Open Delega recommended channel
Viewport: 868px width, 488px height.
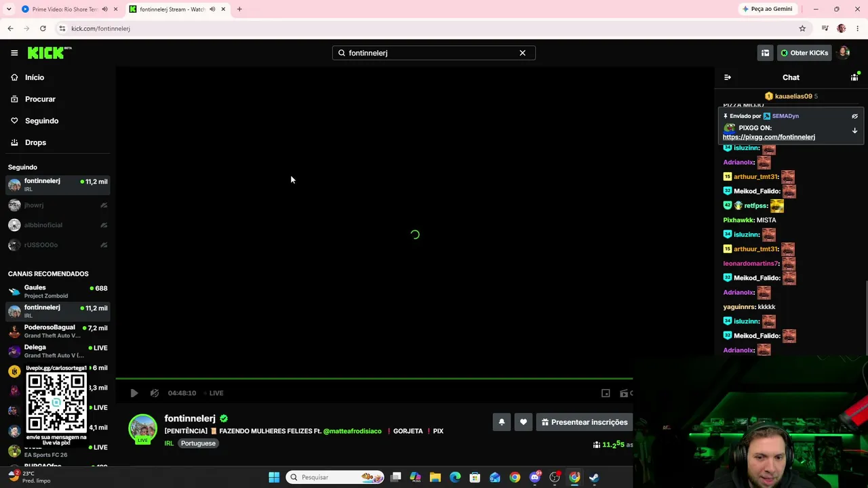click(x=58, y=351)
